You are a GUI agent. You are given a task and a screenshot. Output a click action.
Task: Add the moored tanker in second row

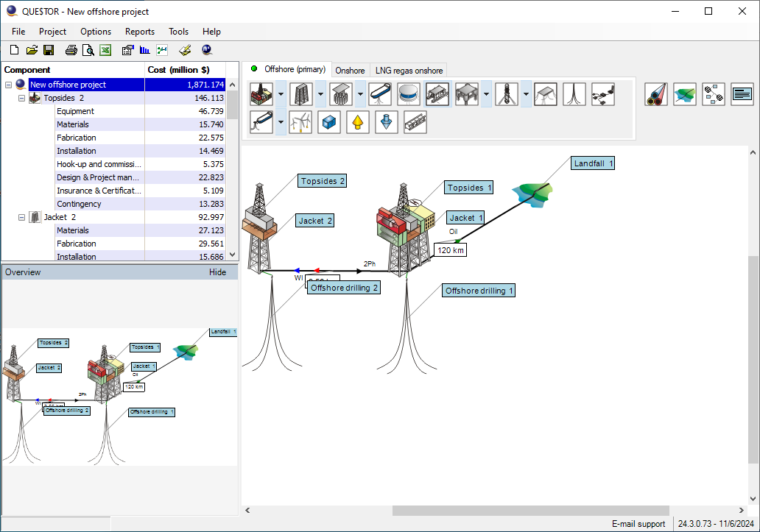[261, 122]
